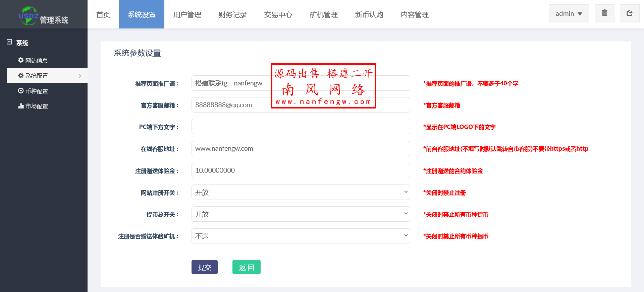644x292 pixels.
Task: Click the gear icon beside 网站信息
Action: (21, 60)
